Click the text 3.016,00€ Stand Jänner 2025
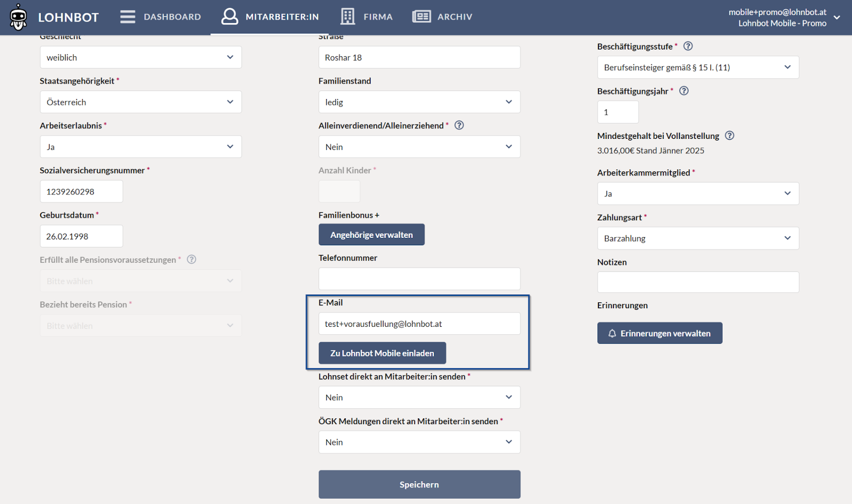The image size is (852, 504). 651,151
